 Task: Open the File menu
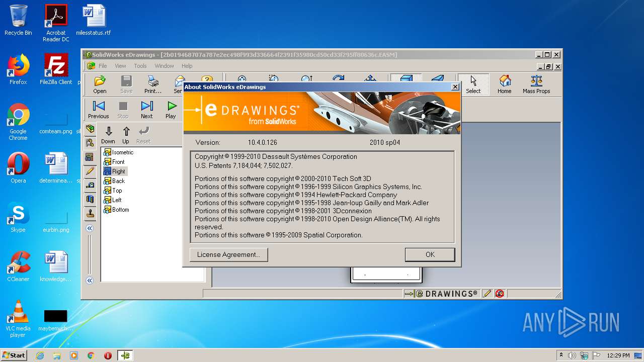point(103,66)
